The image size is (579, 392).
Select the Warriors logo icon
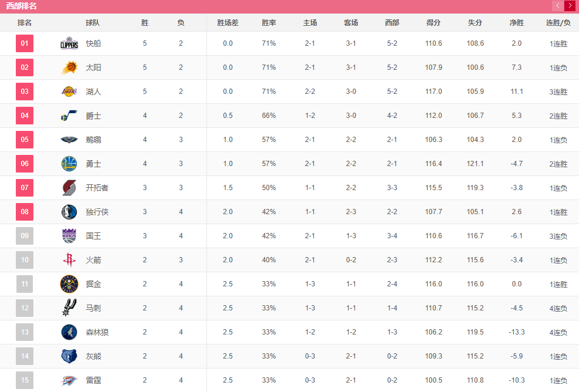69,164
